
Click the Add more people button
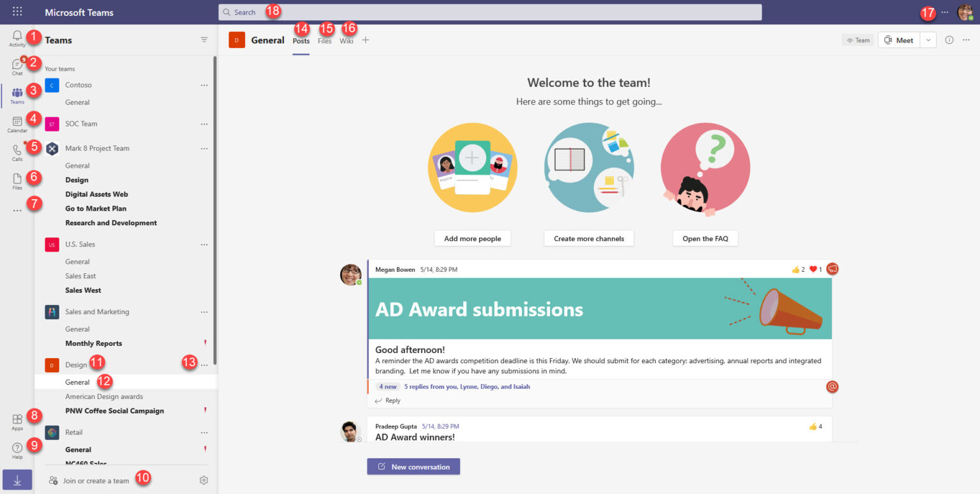coord(472,237)
